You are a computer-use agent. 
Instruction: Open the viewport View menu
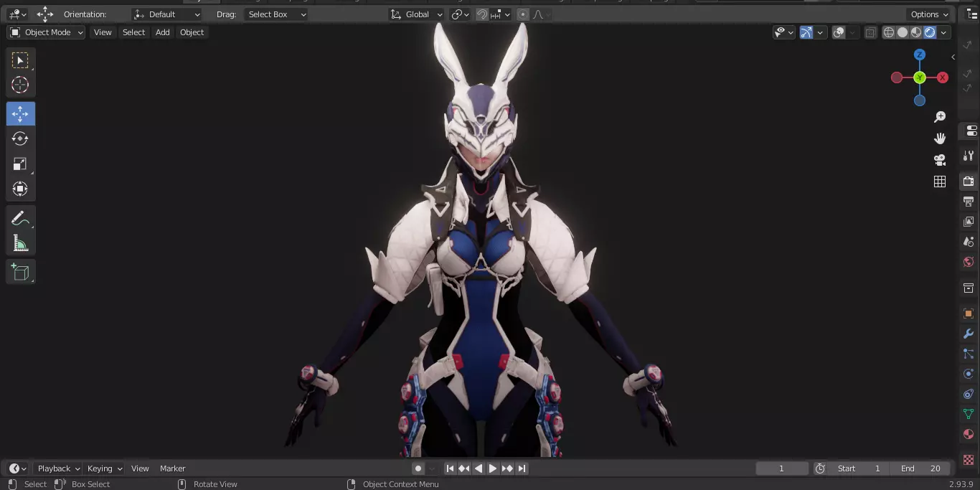coord(103,32)
